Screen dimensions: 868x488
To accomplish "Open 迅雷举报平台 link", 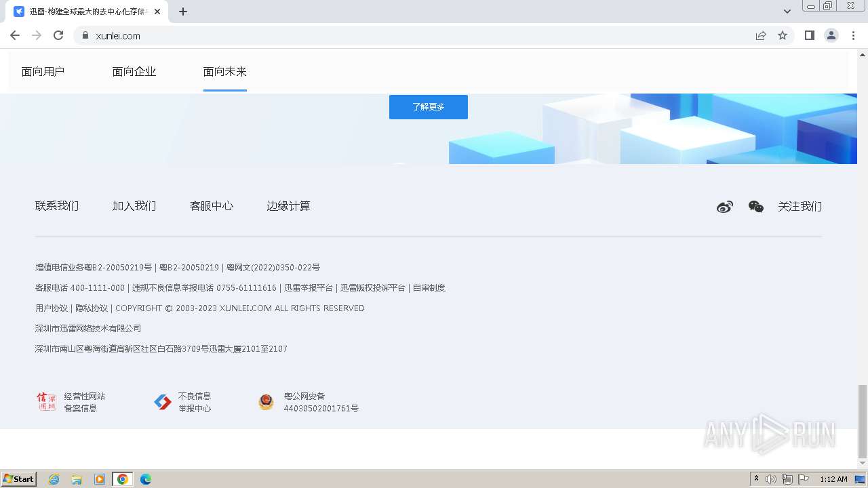I will coord(309,288).
